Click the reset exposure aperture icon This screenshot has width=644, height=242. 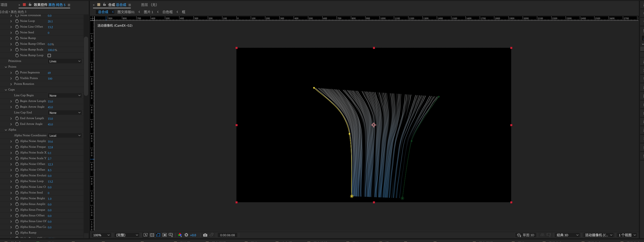click(186, 235)
